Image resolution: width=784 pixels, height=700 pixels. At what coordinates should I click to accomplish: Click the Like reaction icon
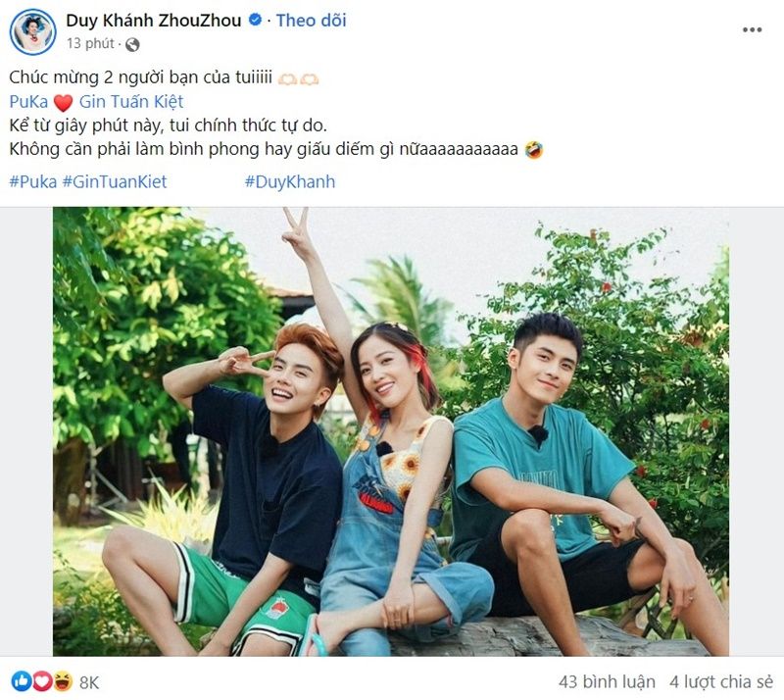pyautogui.click(x=22, y=681)
